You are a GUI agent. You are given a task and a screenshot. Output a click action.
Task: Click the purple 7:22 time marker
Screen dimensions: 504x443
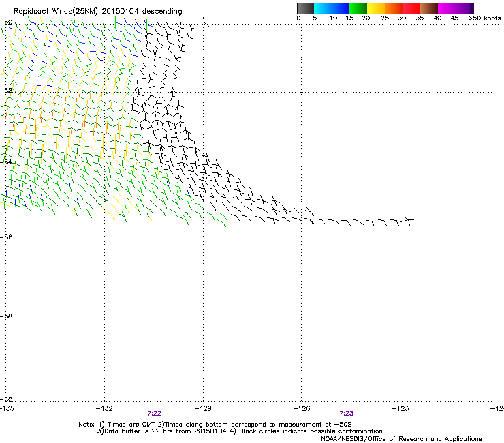[155, 414]
